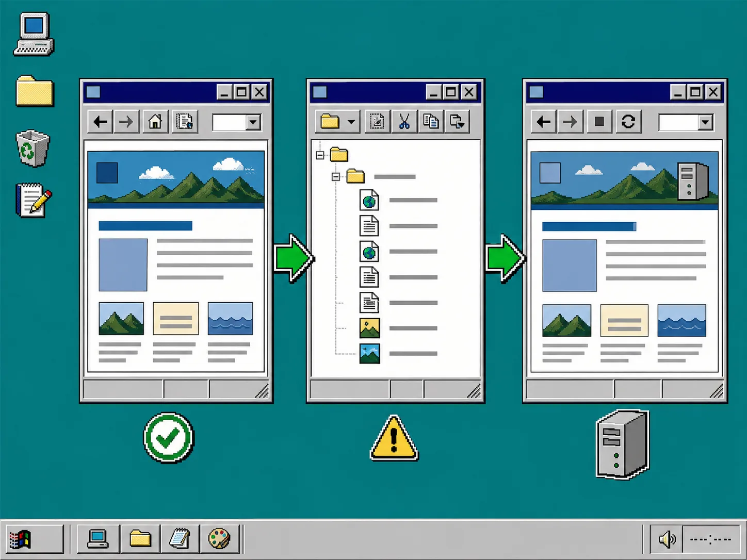The image size is (747, 560).
Task: Click the left window's title bar system icon
Action: (x=93, y=92)
